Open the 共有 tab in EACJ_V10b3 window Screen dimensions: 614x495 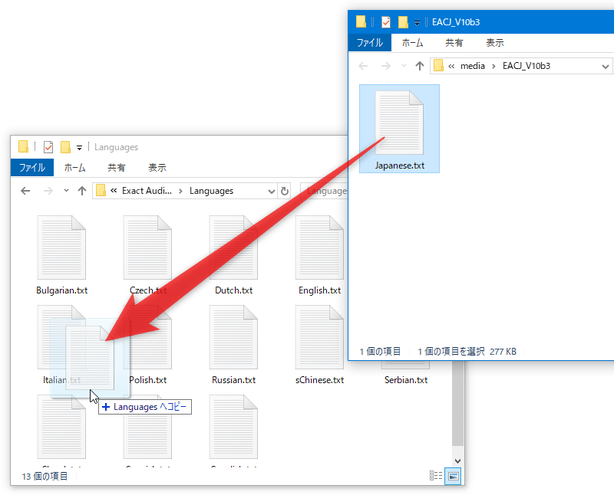[x=454, y=43]
